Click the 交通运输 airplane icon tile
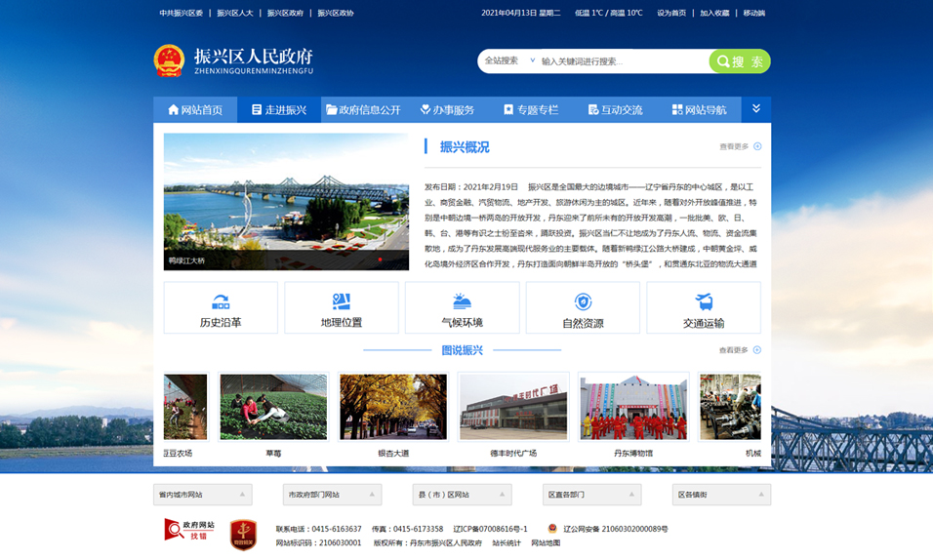 pos(703,308)
